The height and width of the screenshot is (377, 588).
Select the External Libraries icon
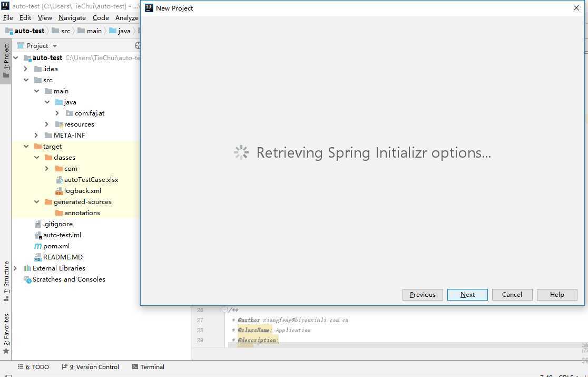[27, 268]
